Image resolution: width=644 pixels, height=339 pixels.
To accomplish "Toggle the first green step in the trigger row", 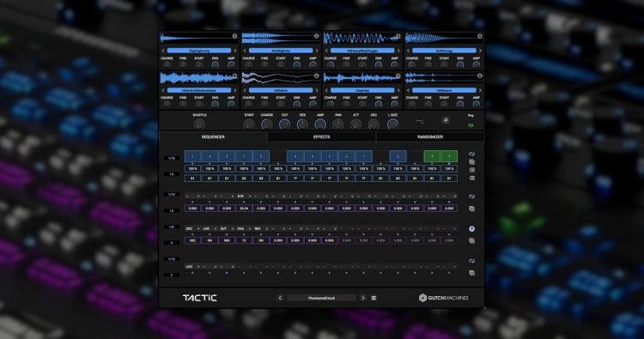I will (x=432, y=156).
